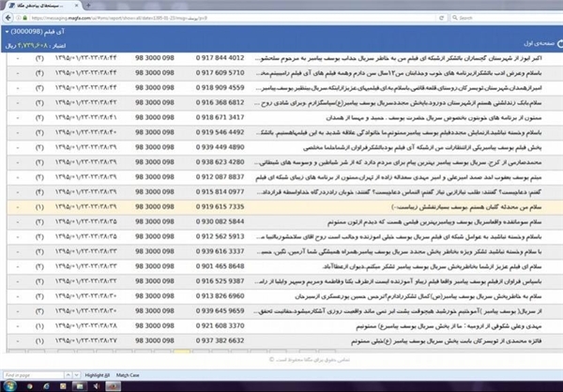This screenshot has height=392, width=563.
Task: Click the copyright footer text for مگفا
Action: (281, 359)
